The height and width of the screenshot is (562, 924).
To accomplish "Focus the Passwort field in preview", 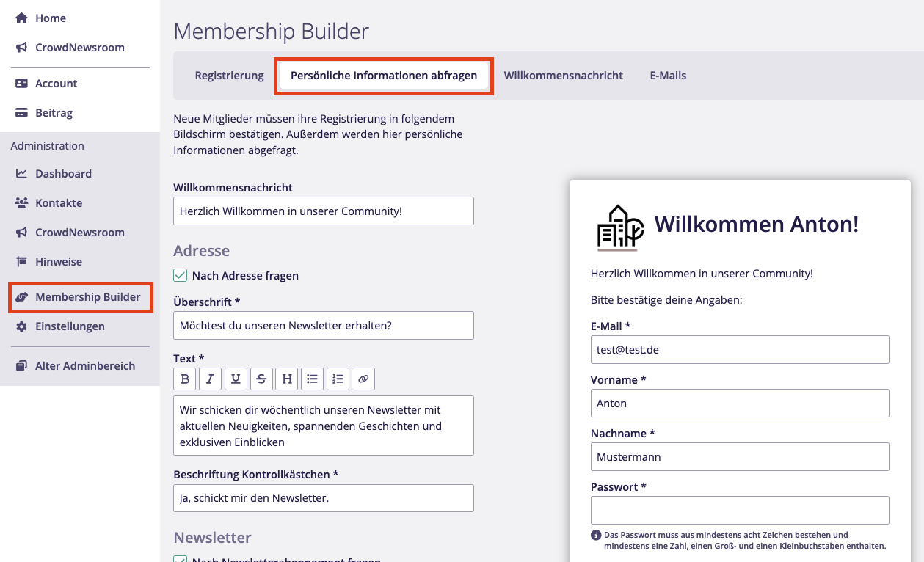I will click(740, 510).
